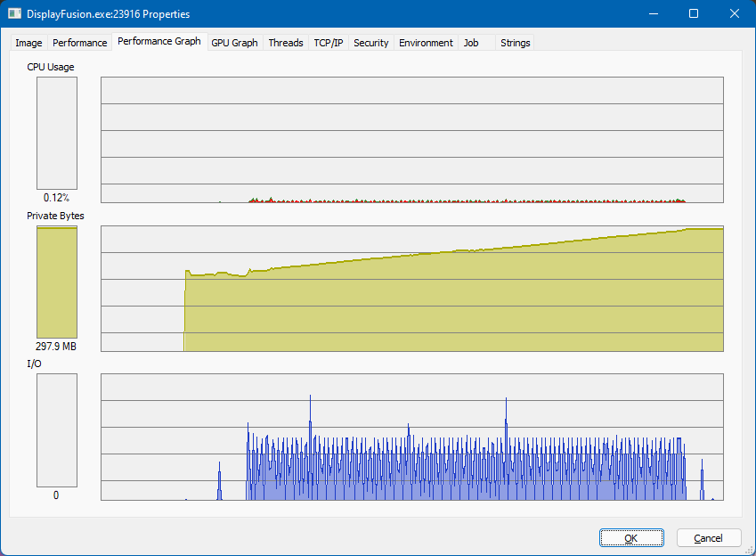The width and height of the screenshot is (756, 556).
Task: Select the Performance Graph tab
Action: pos(159,42)
